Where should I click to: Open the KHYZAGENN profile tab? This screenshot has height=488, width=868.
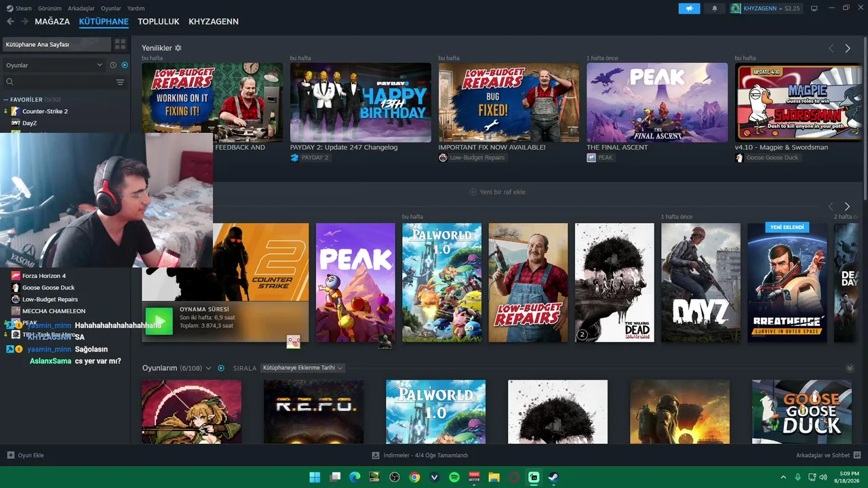tap(214, 22)
